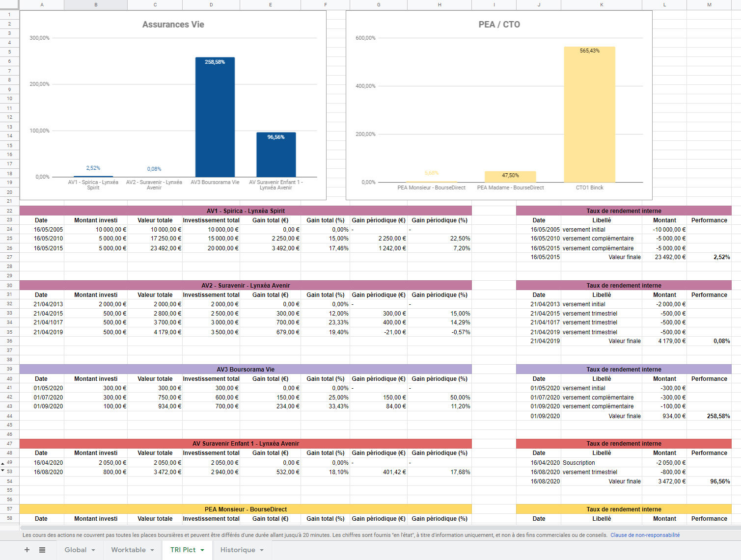Open the Worktable tab dropdown arrow
This screenshot has width=741, height=560.
click(x=152, y=550)
